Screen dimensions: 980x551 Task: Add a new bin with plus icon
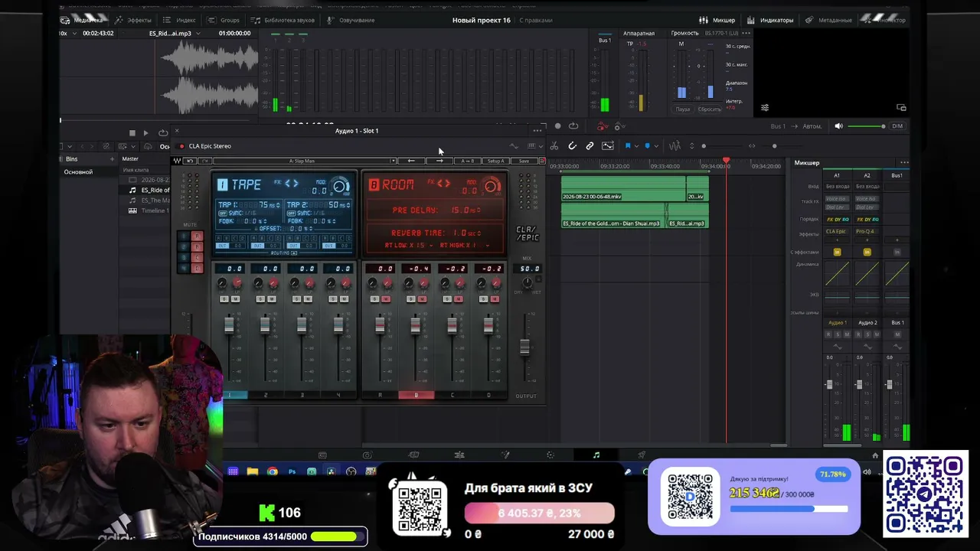(x=112, y=159)
